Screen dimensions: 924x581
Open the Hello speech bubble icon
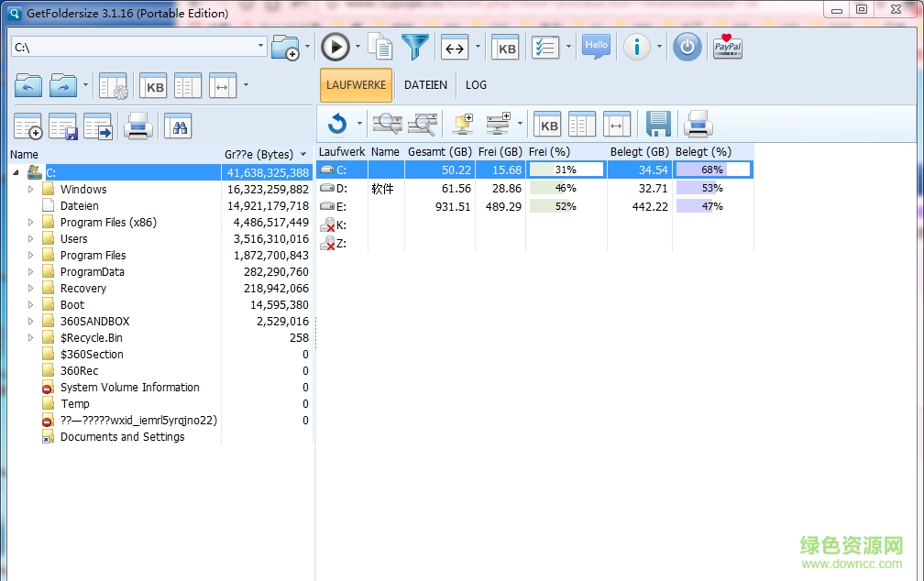click(x=596, y=47)
